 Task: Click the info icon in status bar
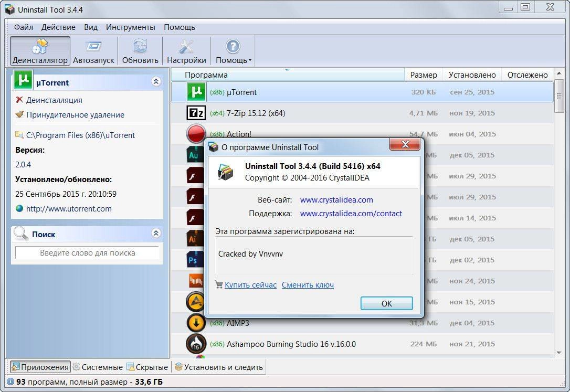coord(10,382)
